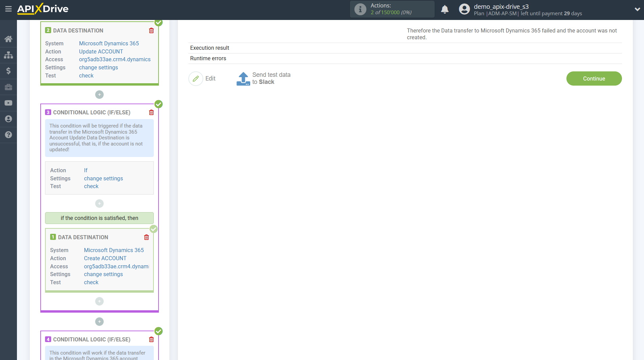Click the Conditional Logic 4 heading
Image resolution: width=644 pixels, height=360 pixels.
[91, 339]
